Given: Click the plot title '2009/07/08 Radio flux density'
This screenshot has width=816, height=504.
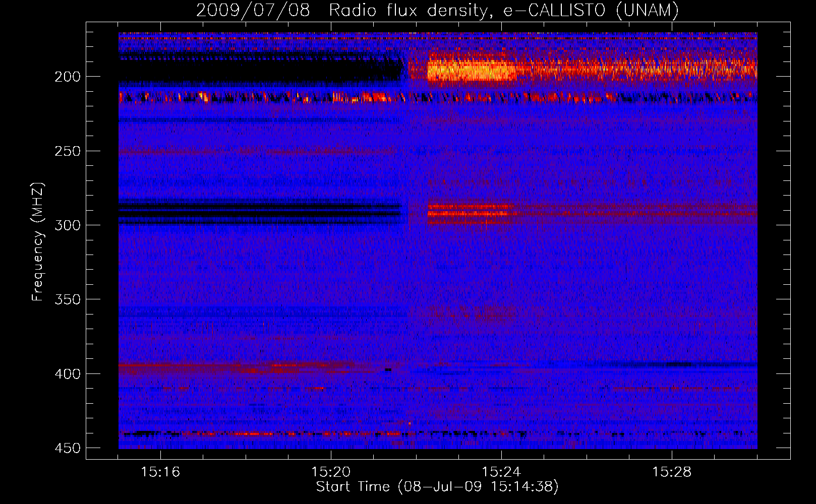Looking at the screenshot, I should (x=437, y=10).
